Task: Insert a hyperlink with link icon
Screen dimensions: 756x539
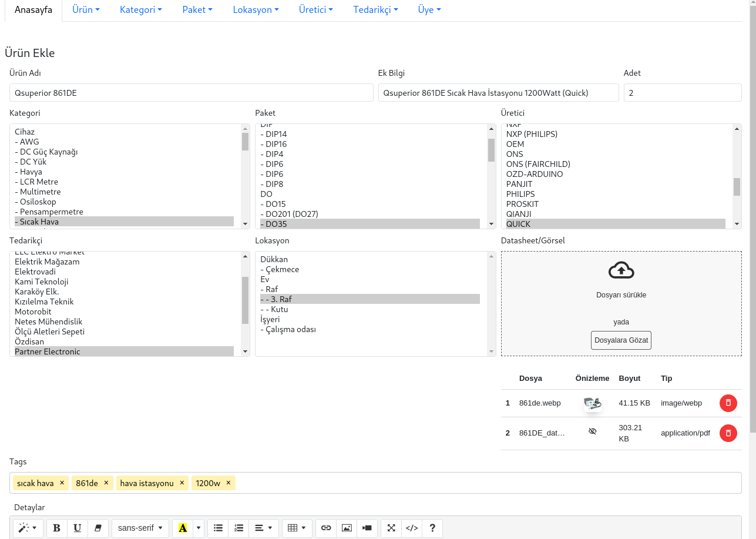Action: [326, 528]
